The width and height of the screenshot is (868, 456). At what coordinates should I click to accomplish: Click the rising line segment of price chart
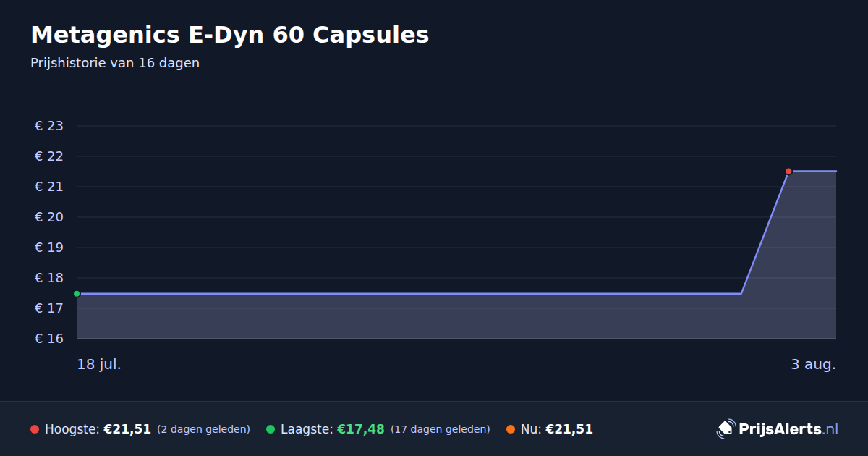[x=765, y=232]
